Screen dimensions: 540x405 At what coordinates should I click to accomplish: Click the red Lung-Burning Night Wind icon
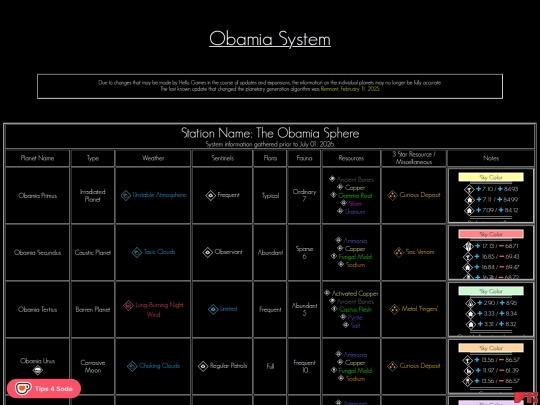[128, 305]
